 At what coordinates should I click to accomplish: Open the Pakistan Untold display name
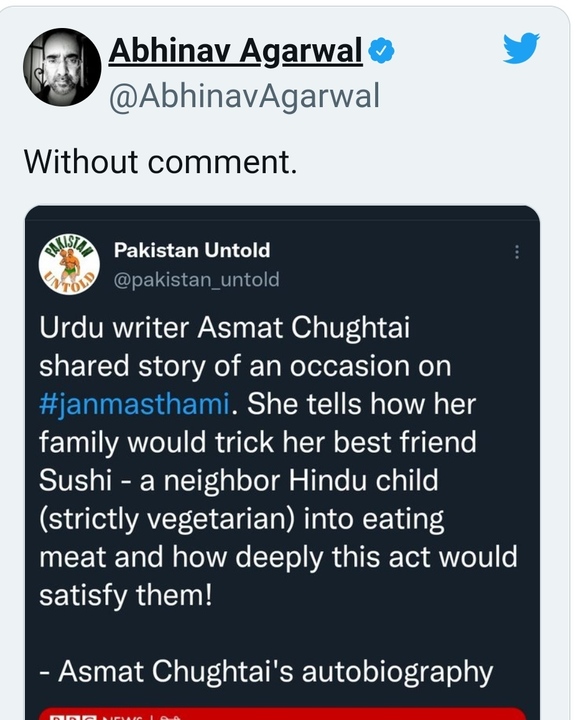(x=192, y=250)
